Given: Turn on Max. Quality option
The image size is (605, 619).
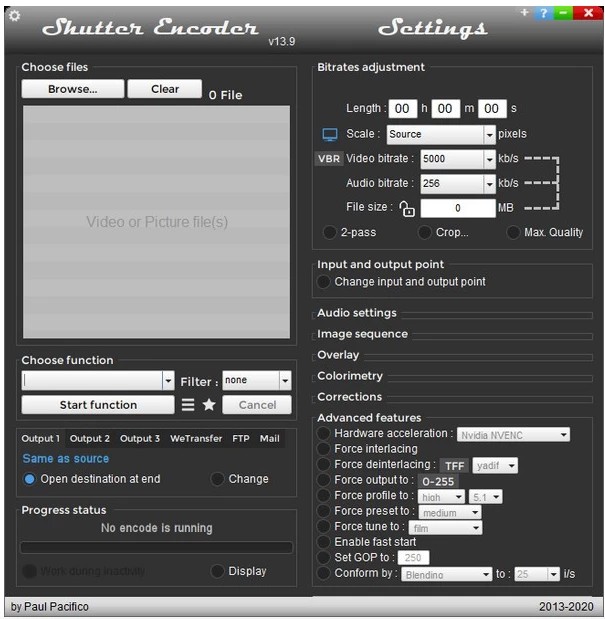Looking at the screenshot, I should click(x=513, y=232).
